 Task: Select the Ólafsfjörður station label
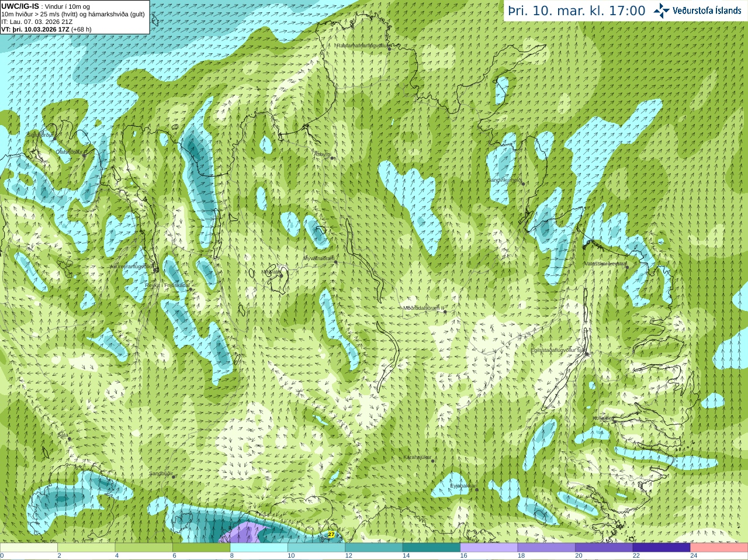[70, 152]
